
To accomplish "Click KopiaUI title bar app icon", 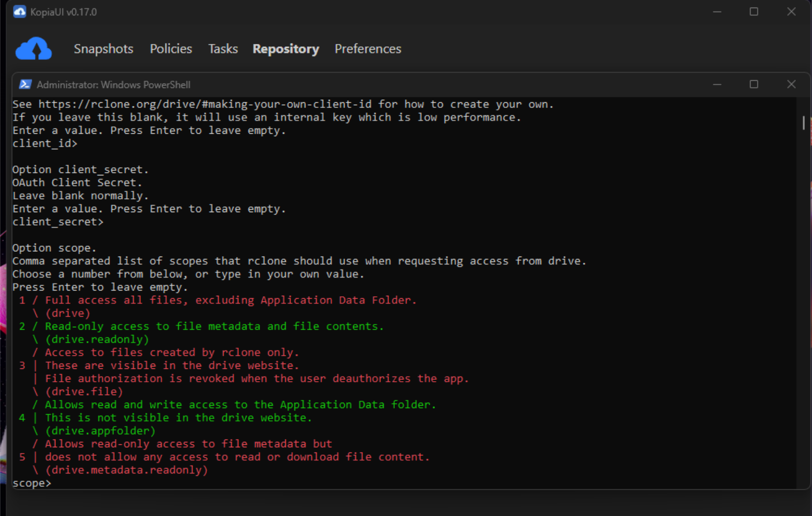I will coord(20,12).
